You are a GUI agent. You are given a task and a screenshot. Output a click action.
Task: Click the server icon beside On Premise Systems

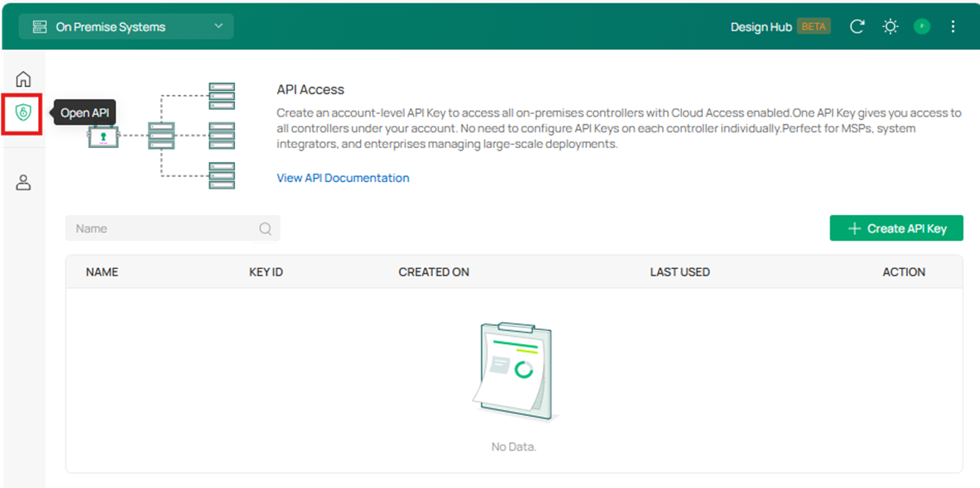(40, 26)
